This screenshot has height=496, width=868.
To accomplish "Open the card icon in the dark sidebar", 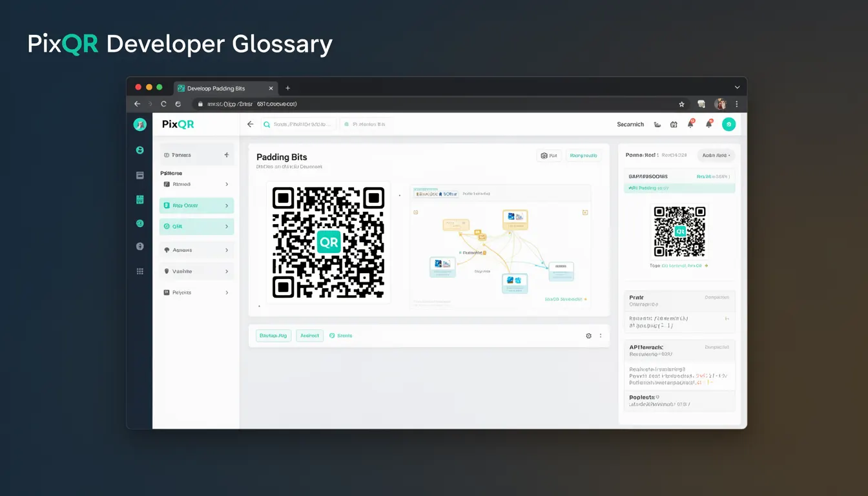I will (x=139, y=175).
